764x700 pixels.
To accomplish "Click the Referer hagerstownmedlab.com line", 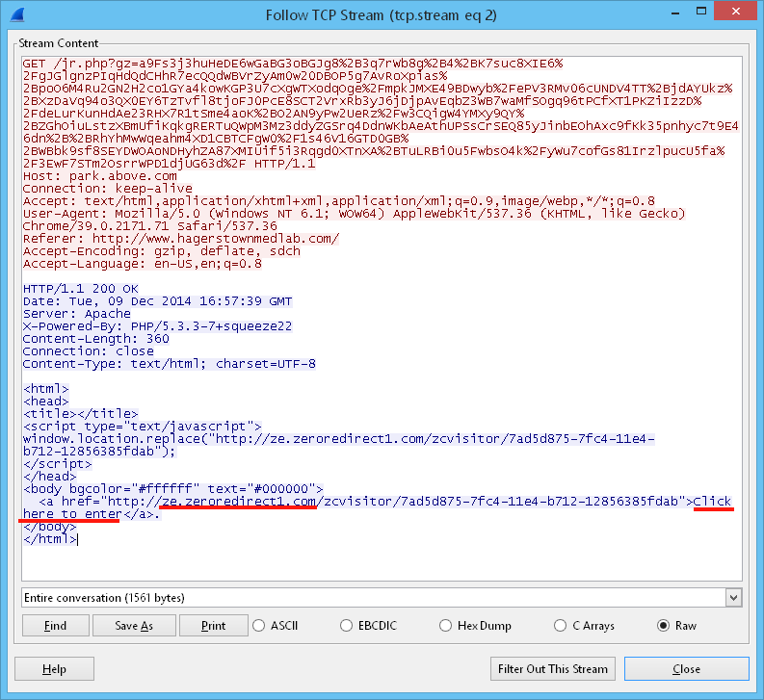I will (181, 239).
